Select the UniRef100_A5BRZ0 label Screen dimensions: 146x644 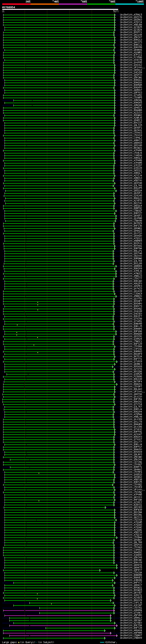(x=131, y=296)
